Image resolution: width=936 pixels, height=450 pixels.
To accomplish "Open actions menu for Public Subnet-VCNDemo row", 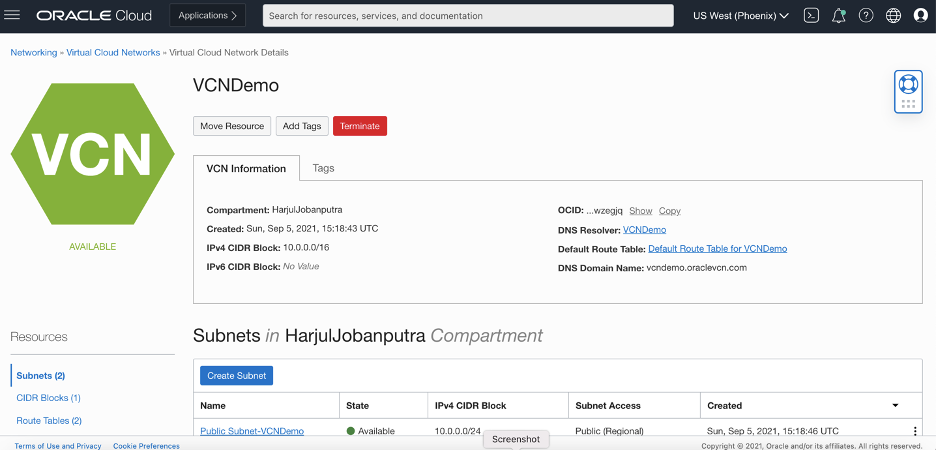I will click(x=915, y=431).
